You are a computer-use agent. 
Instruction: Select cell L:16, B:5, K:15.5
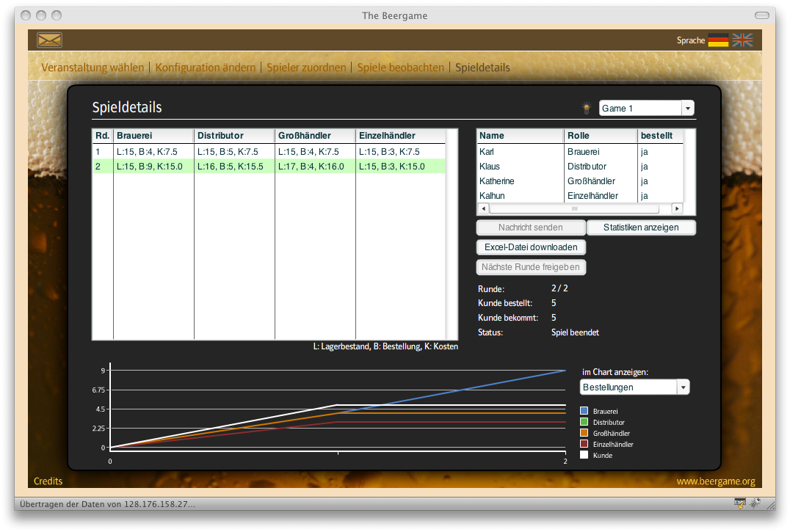234,166
